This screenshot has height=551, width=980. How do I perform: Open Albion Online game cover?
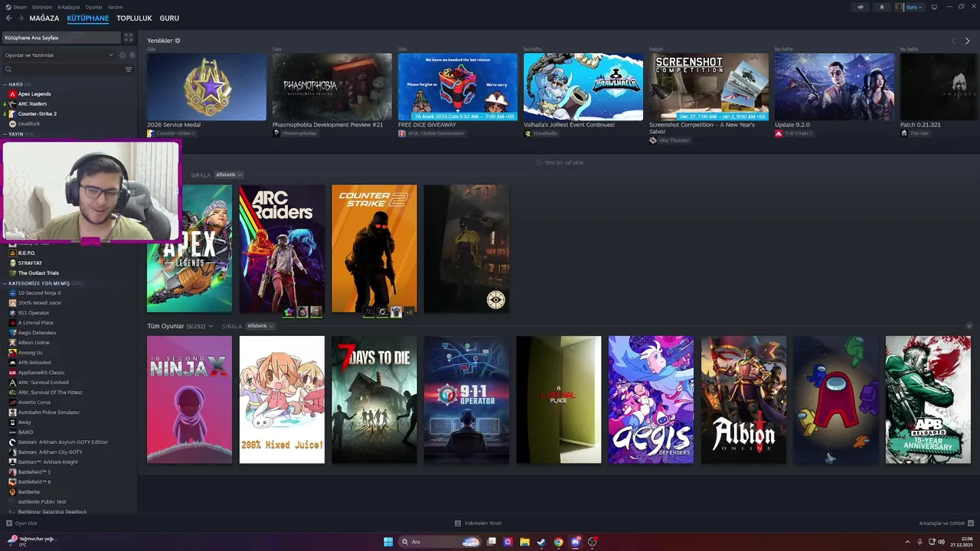[743, 399]
